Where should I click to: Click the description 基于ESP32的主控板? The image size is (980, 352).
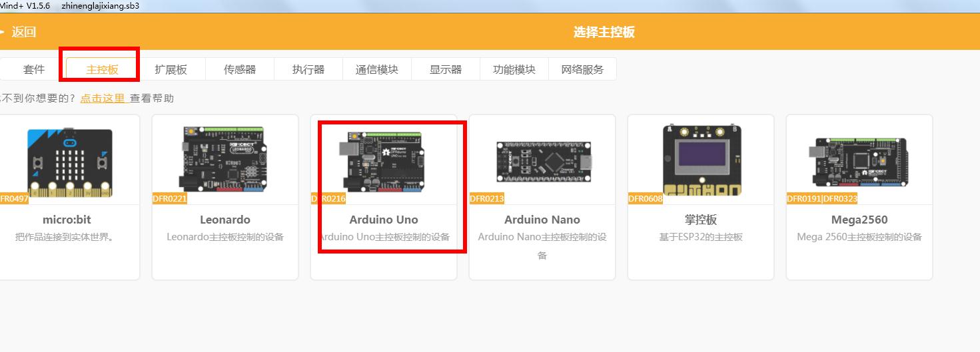click(701, 237)
